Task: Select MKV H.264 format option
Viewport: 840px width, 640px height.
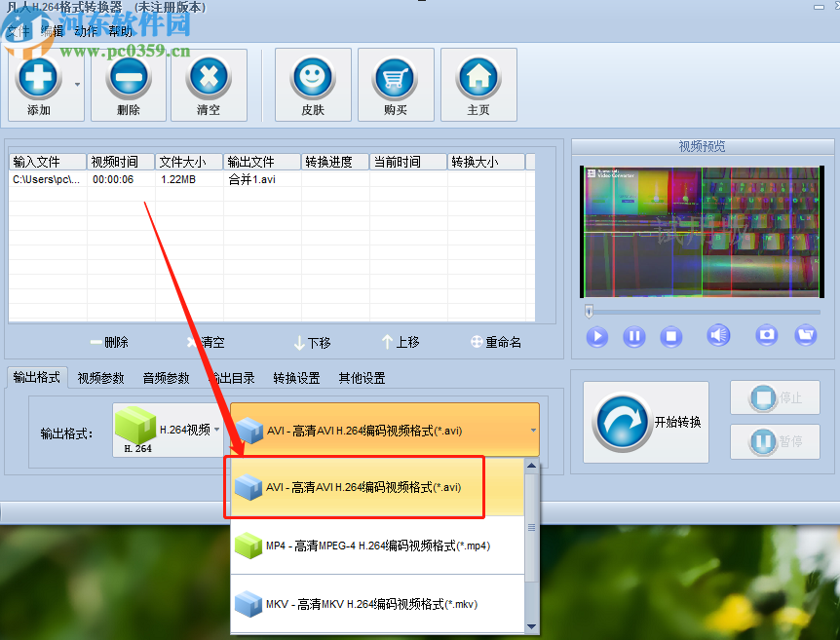Action: (x=377, y=604)
